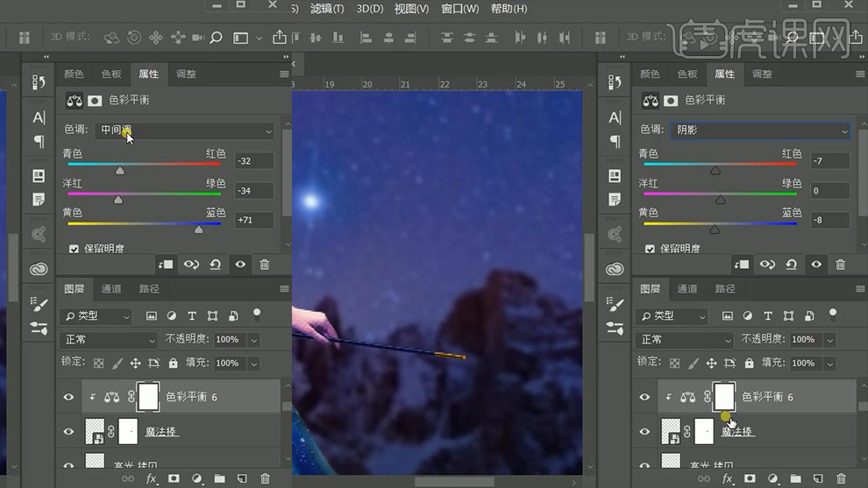Viewport: 868px width, 488px height.
Task: Hide the 魔法棒 layer in right Layers panel
Action: (644, 431)
